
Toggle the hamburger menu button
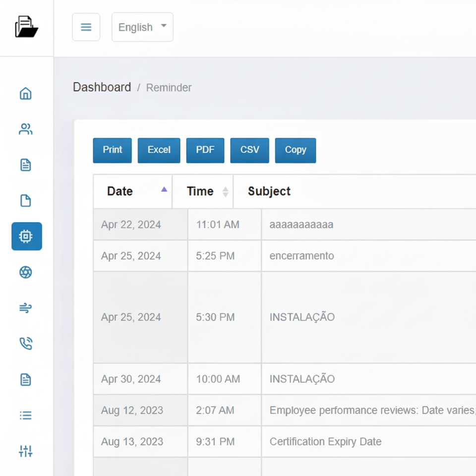pos(86,27)
